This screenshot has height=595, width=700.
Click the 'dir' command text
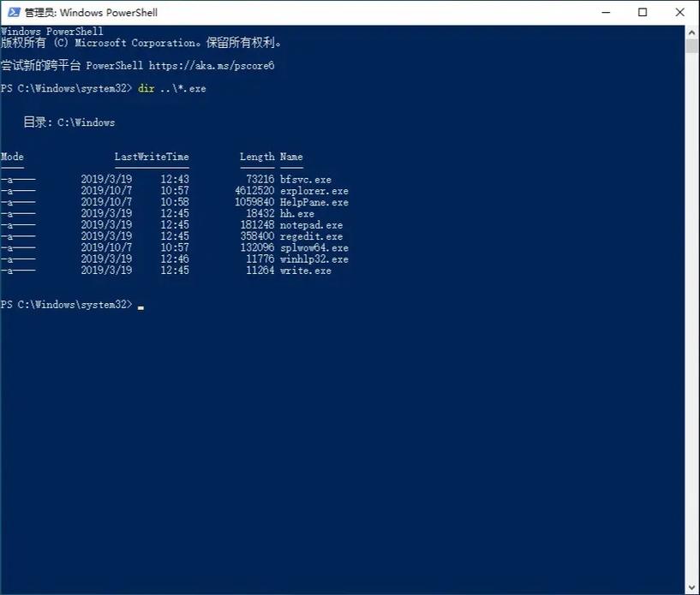146,88
